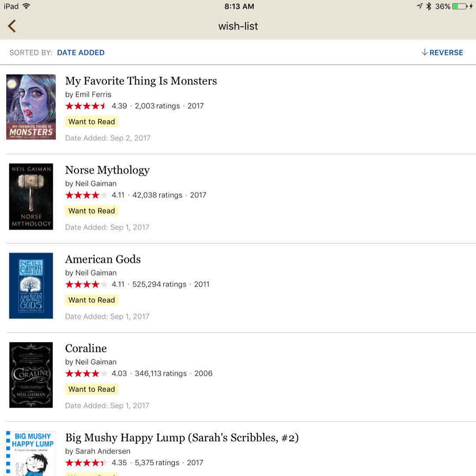Open the Coraline book title
476x476 pixels.
click(x=86, y=348)
